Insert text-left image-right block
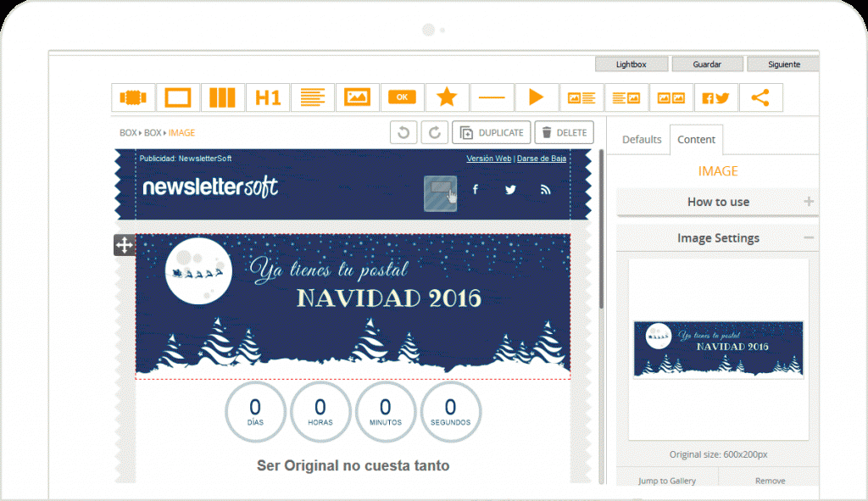Screen dimensions: 868x501 coord(626,97)
